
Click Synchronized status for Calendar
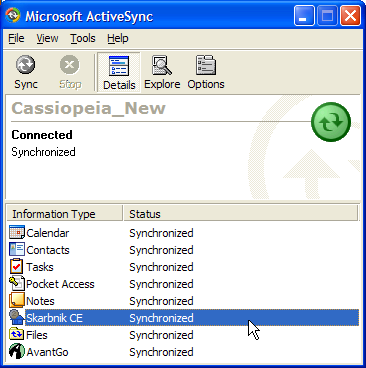[x=161, y=233]
